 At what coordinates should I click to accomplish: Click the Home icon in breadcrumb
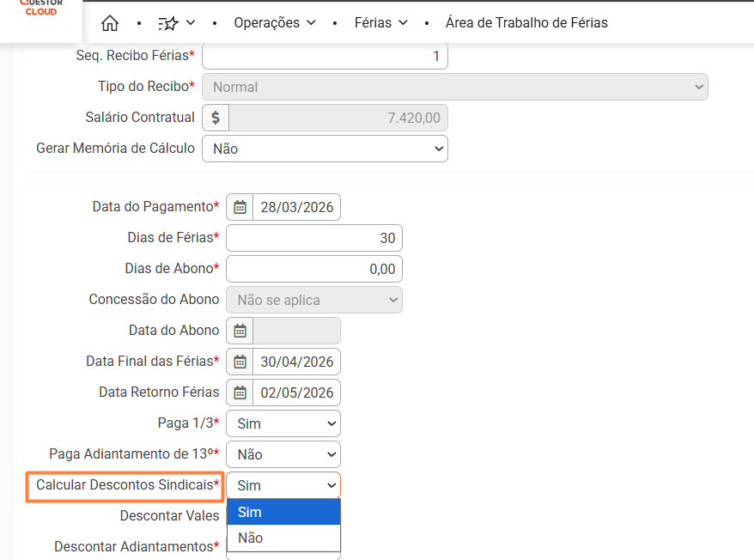[110, 23]
